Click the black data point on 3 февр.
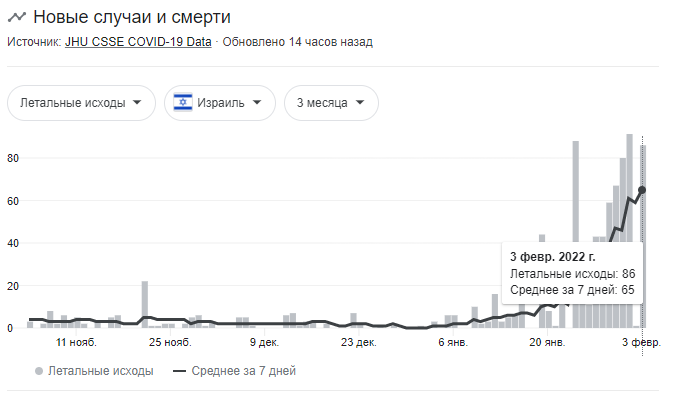The height and width of the screenshot is (395, 673). pos(642,190)
